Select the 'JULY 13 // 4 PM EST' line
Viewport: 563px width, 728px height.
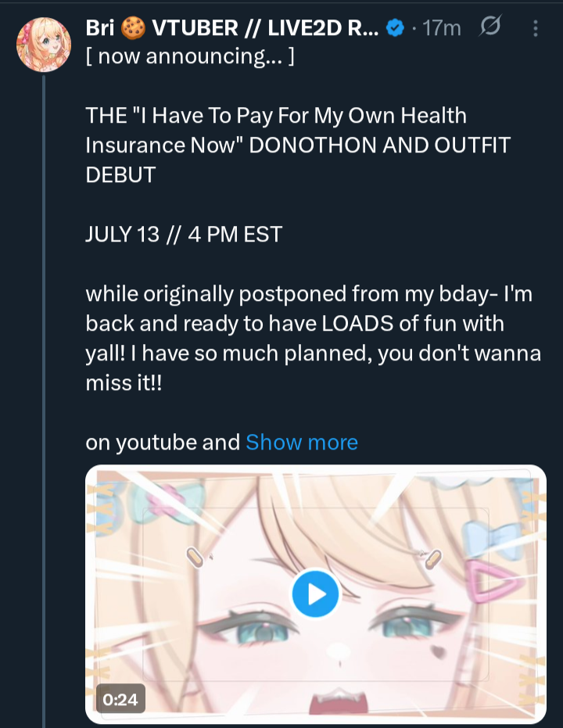(x=184, y=234)
